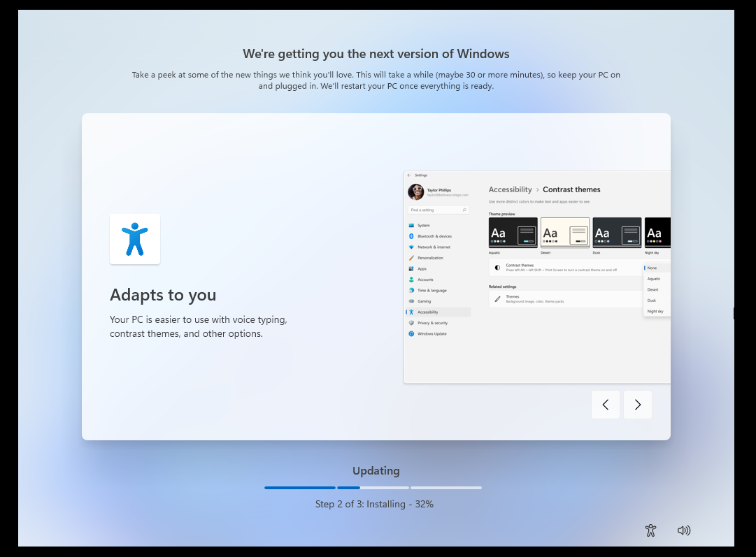Screen dimensions: 756x557
Task: Go to the previous feature slide
Action: point(606,405)
